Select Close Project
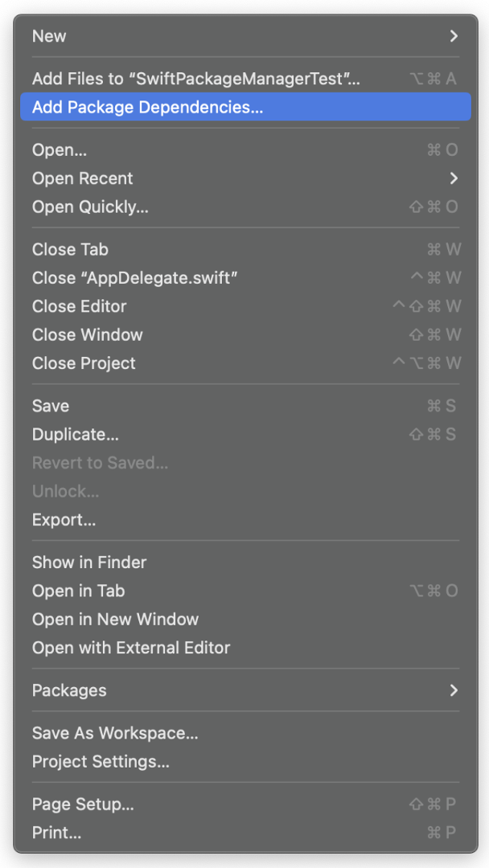 pos(245,363)
